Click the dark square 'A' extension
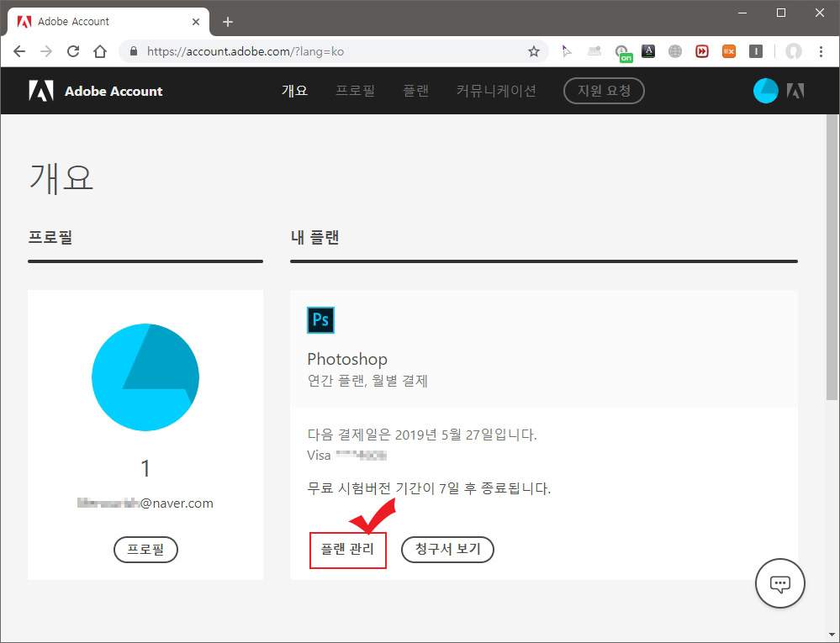The height and width of the screenshot is (643, 840). [x=648, y=51]
